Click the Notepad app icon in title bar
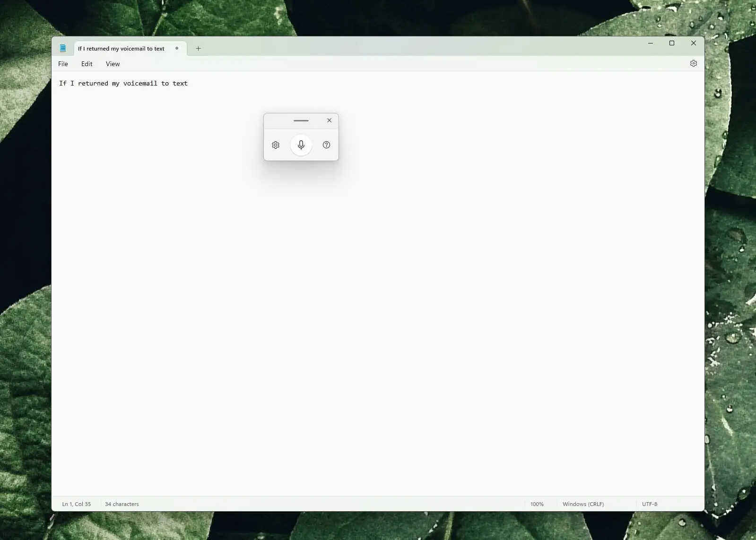Screen dimensions: 756x540 [x=63, y=48]
